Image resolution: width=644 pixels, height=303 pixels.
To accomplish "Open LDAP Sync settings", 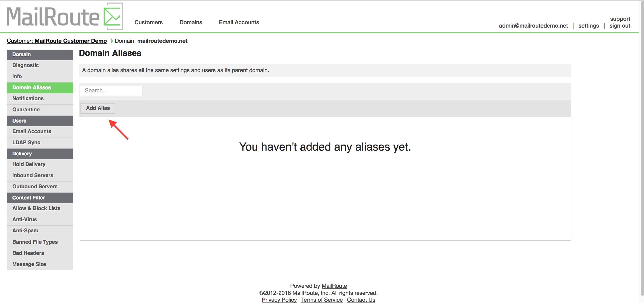I will (40, 143).
